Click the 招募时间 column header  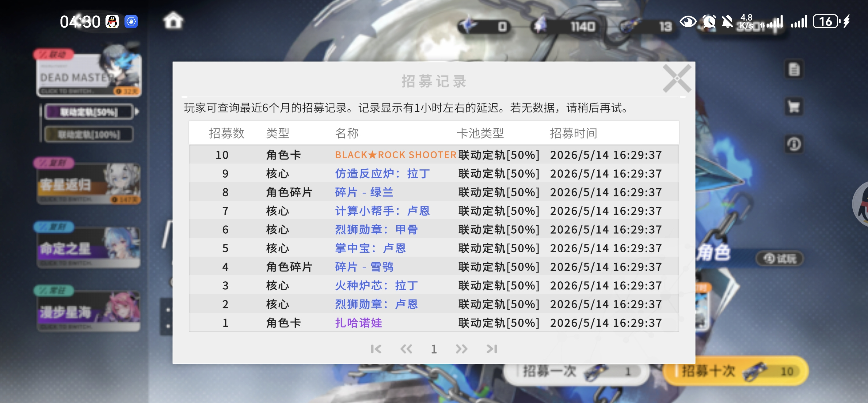[573, 133]
